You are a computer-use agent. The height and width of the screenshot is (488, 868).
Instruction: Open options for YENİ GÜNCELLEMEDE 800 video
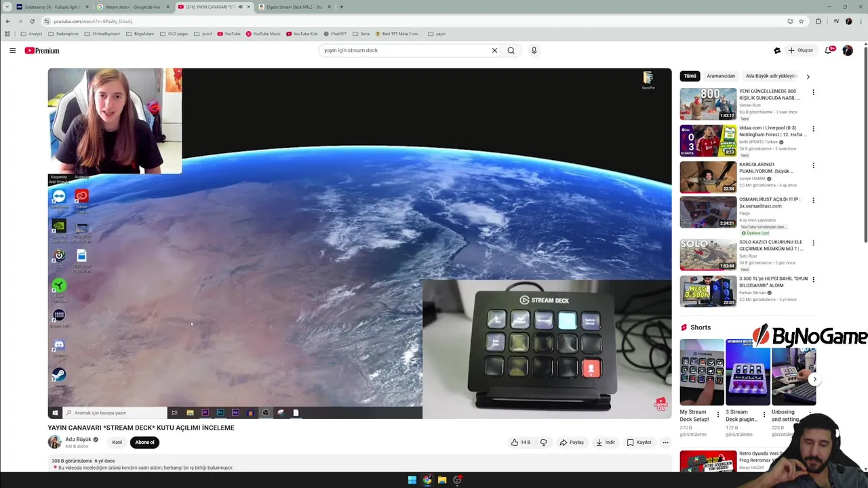point(813,92)
